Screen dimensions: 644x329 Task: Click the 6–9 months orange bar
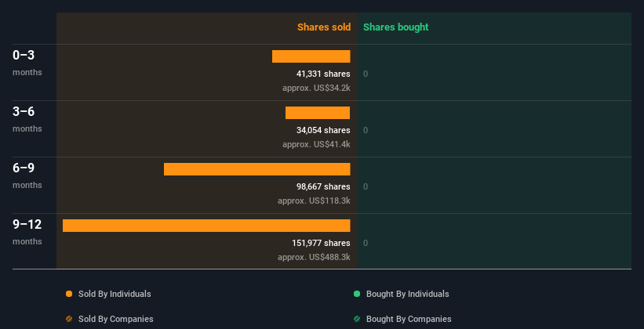[x=257, y=169]
